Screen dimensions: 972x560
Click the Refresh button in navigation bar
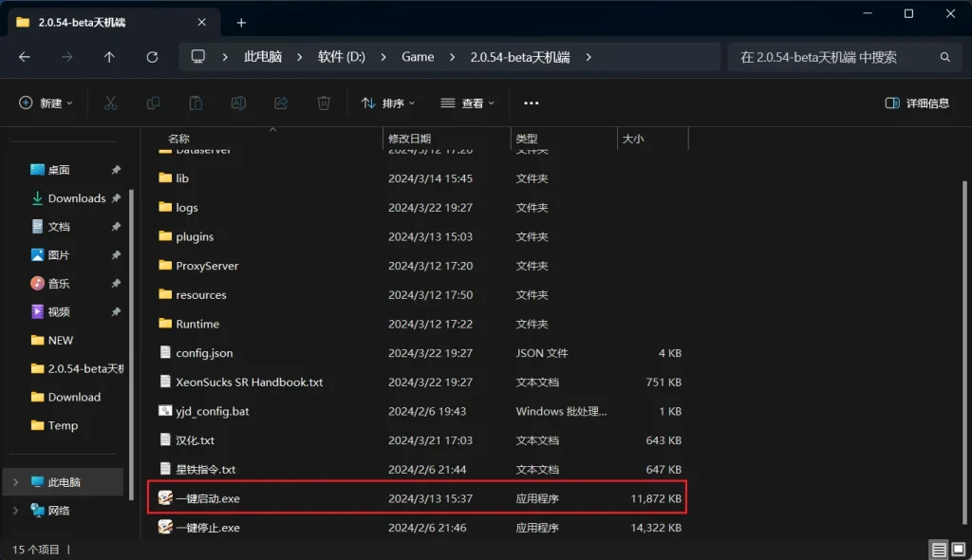[152, 57]
